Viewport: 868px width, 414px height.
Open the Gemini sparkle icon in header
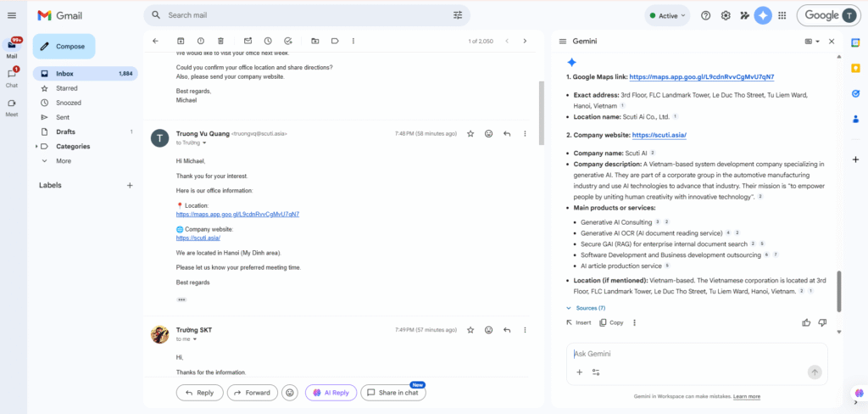tap(763, 15)
